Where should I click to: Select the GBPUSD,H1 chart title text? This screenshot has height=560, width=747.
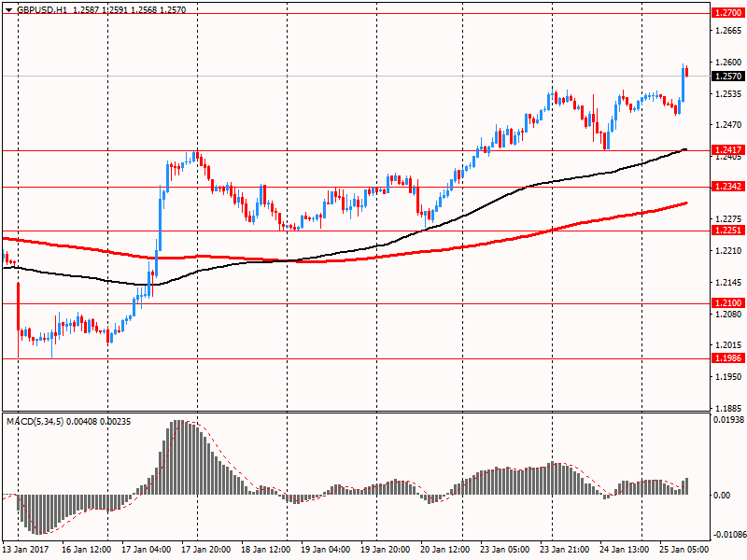pyautogui.click(x=42, y=9)
